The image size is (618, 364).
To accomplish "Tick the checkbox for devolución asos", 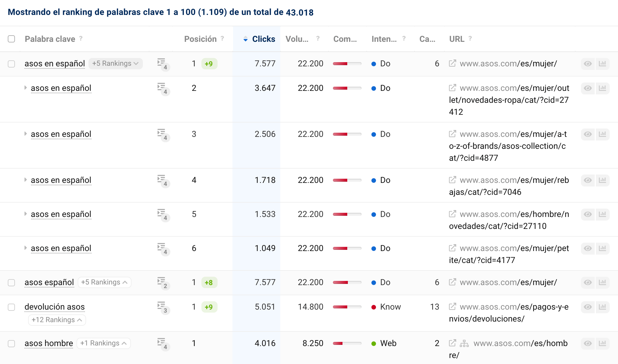I will coord(11,307).
